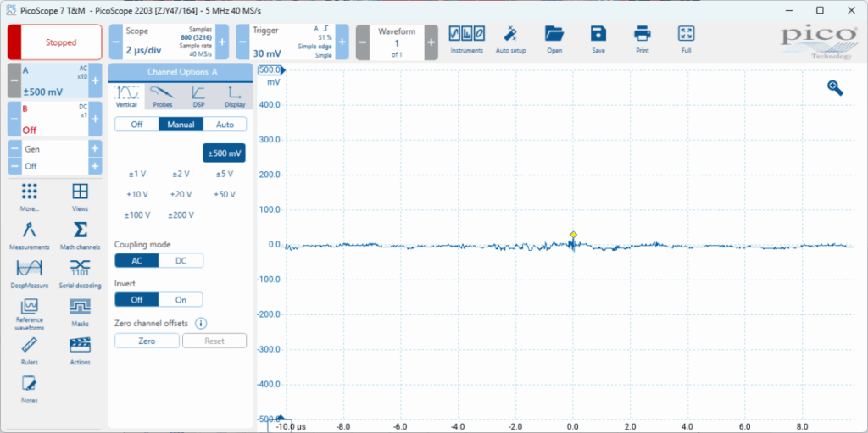The image size is (868, 433).
Task: Open Trigger 30 mV settings
Action: (292, 42)
